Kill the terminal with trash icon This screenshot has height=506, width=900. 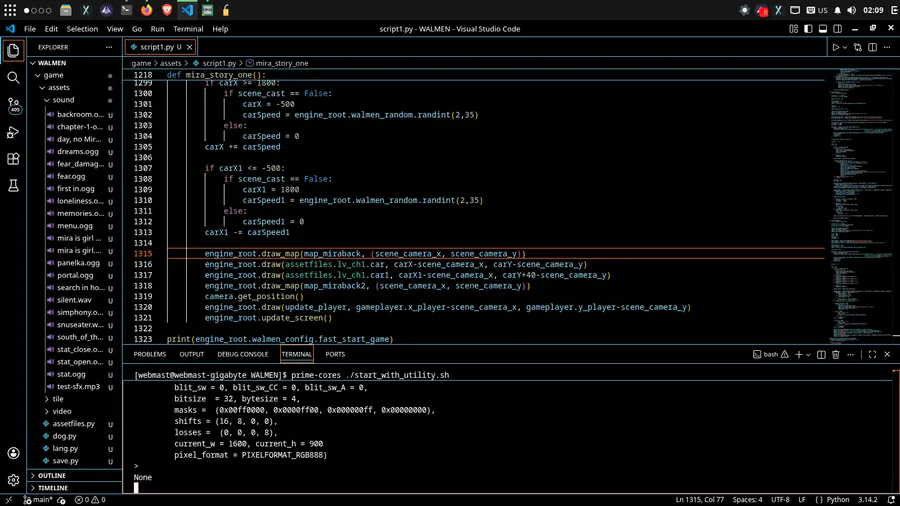(836, 355)
